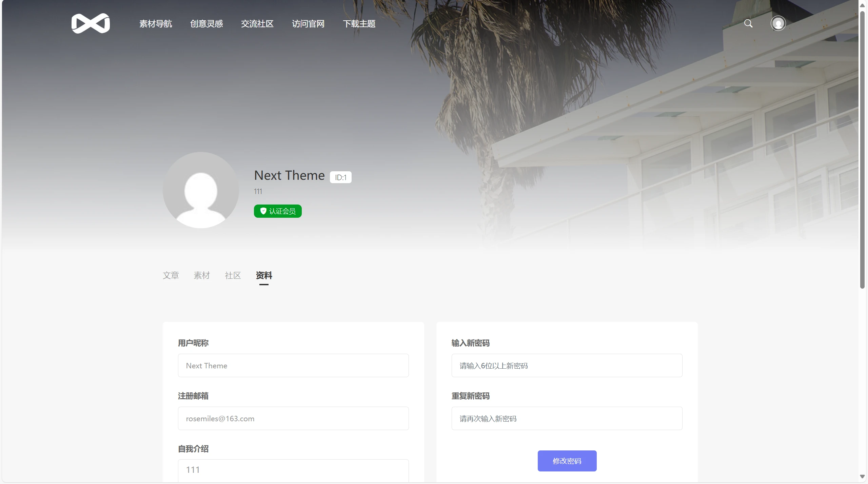This screenshot has width=868, height=484.
Task: Go to 创意灵感 in navigation
Action: coord(206,24)
